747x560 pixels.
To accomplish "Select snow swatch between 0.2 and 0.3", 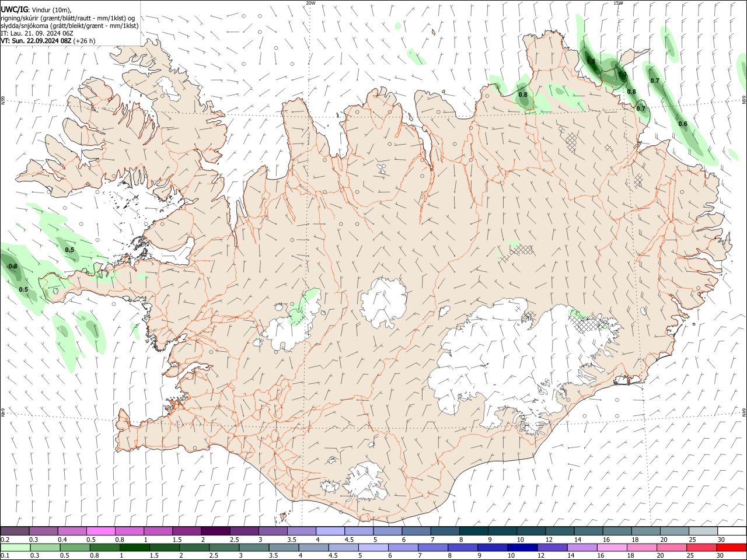I will pyautogui.click(x=15, y=531).
